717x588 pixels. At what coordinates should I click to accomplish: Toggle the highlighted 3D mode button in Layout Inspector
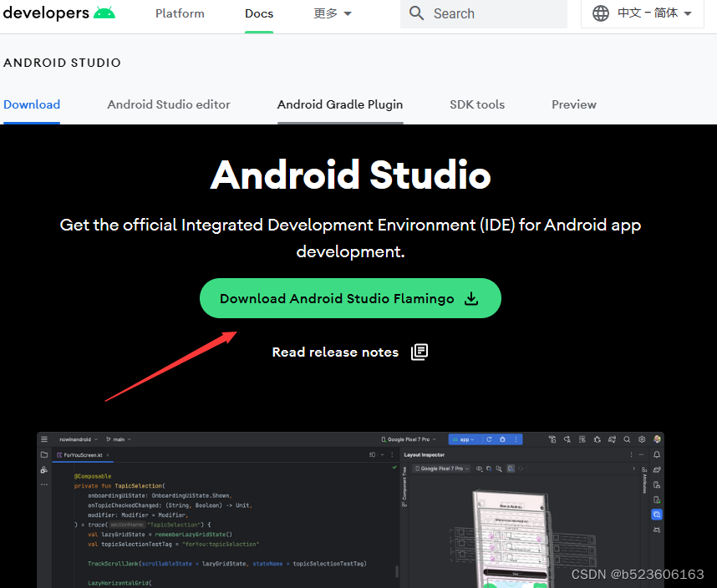[511, 469]
